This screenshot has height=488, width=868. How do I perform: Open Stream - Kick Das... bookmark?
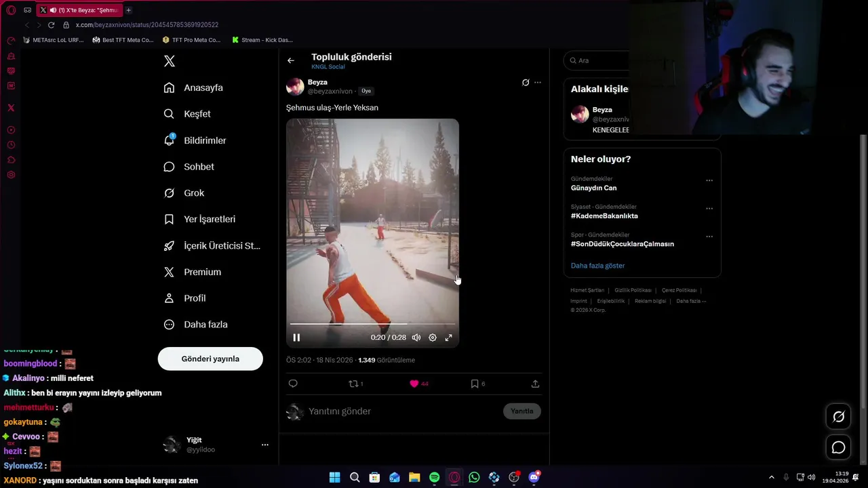262,40
